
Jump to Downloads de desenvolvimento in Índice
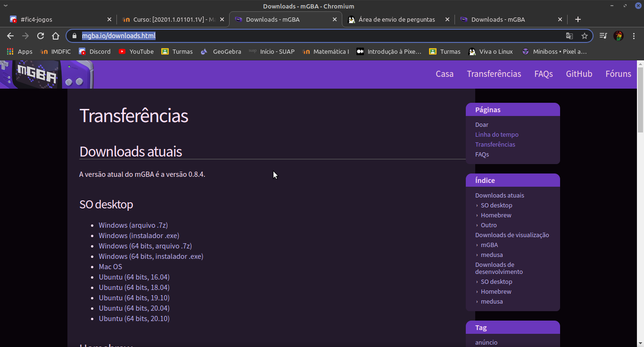(499, 268)
